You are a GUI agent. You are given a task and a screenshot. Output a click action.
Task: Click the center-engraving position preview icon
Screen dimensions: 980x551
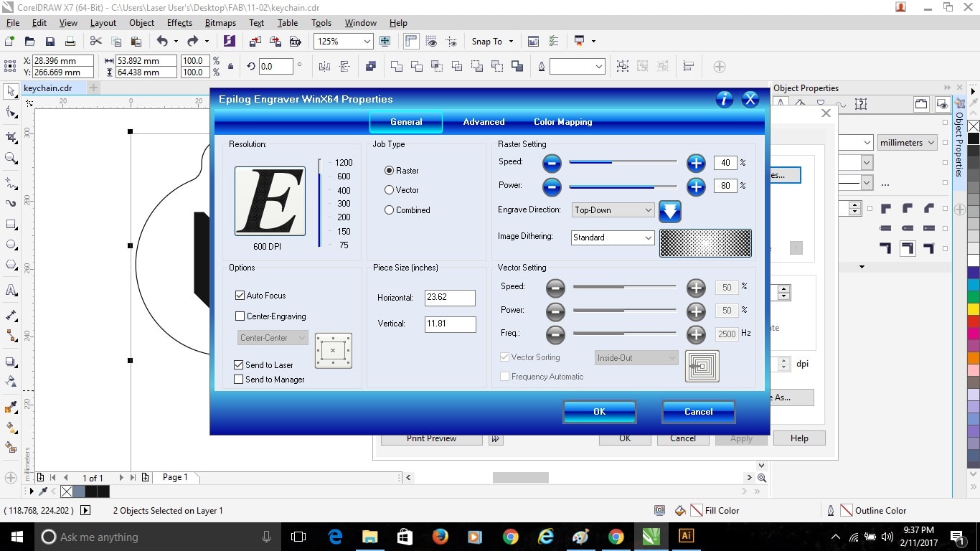pyautogui.click(x=333, y=350)
